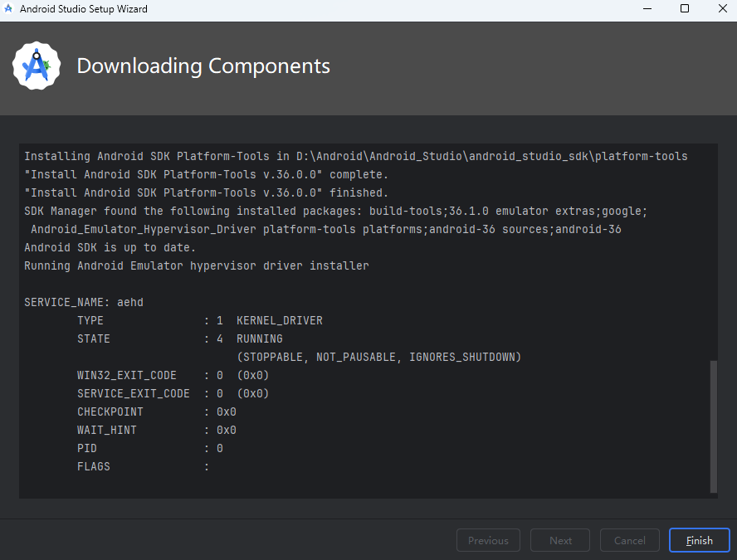Click the "CHECKPOINT" label
The height and width of the screenshot is (560, 737).
point(110,412)
